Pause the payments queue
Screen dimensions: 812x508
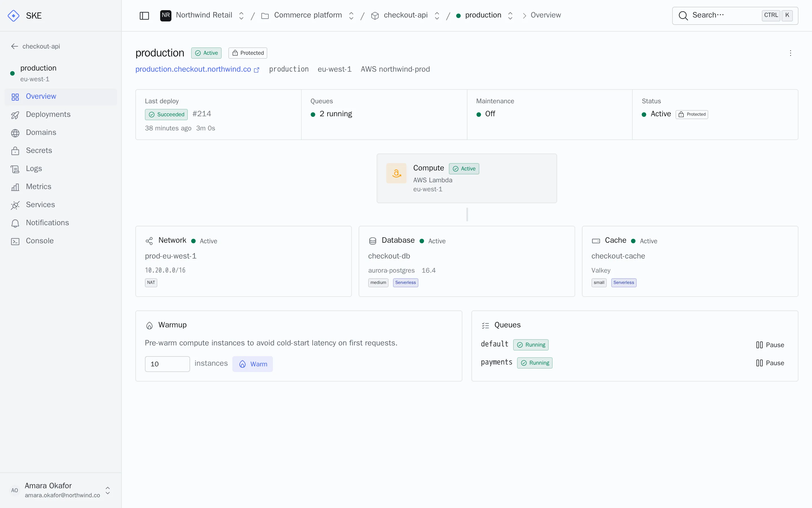770,363
